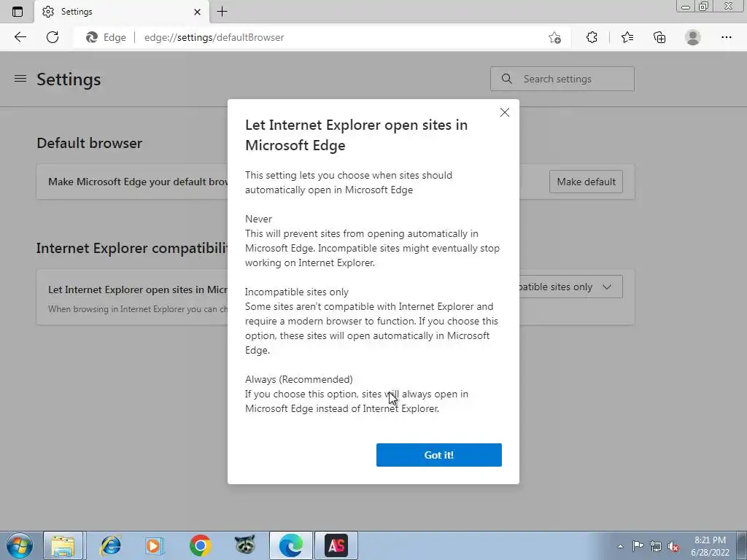The image size is (747, 560).
Task: Click the muted volume tray icon
Action: [673, 546]
